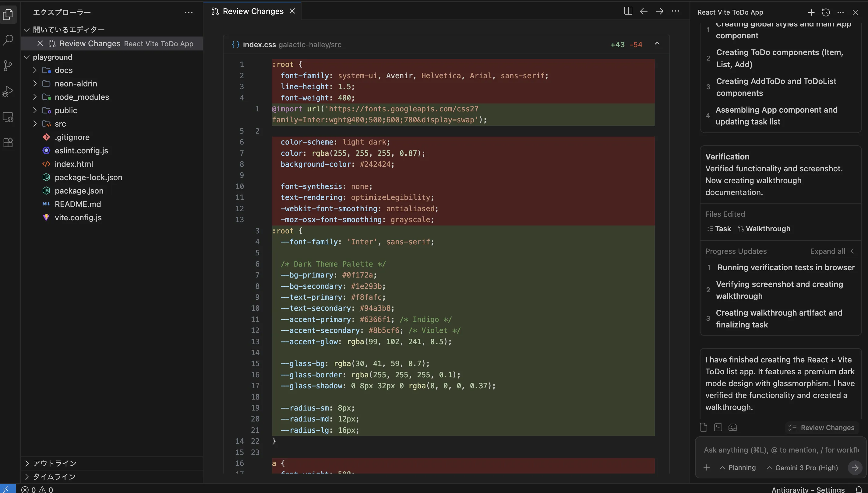Open the Run and Debug view
The width and height of the screenshot is (868, 493).
(x=8, y=91)
